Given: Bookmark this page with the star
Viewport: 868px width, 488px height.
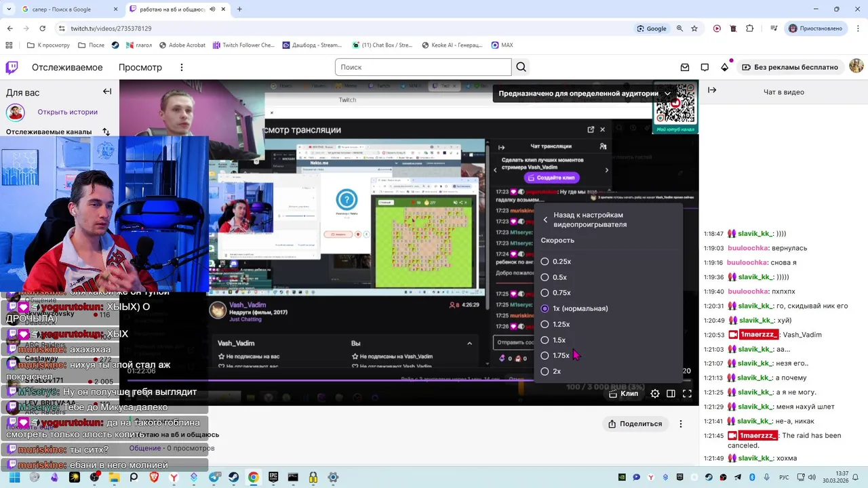Looking at the screenshot, I should point(694,28).
